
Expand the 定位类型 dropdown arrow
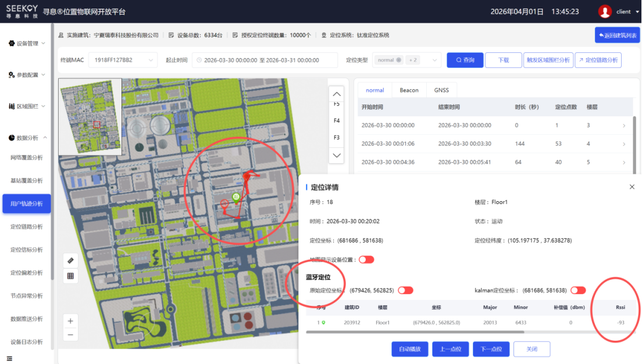(x=434, y=60)
